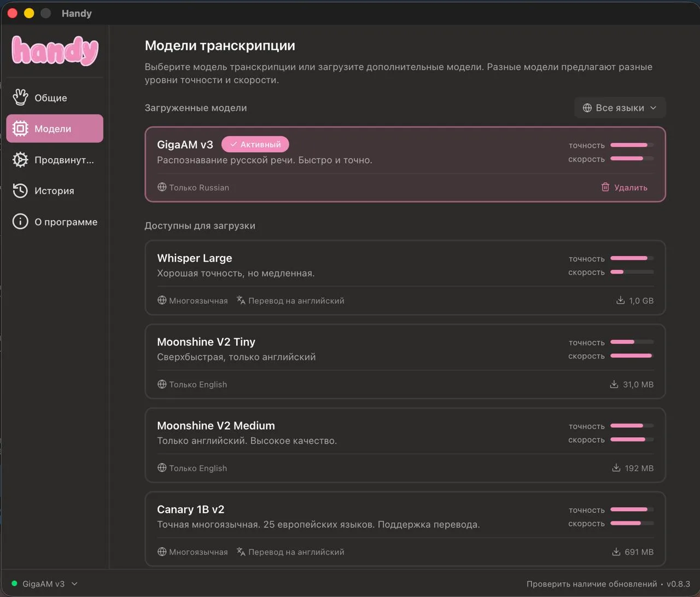Screen dimensions: 700x597
Task: Click the Доступны для загрузки heading
Action: pos(200,225)
